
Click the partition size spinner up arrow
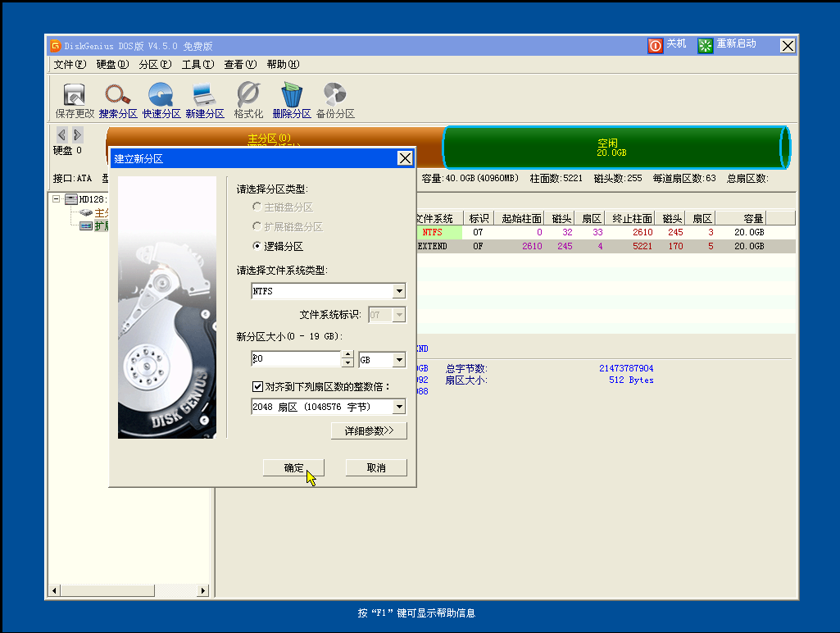pyautogui.click(x=347, y=354)
